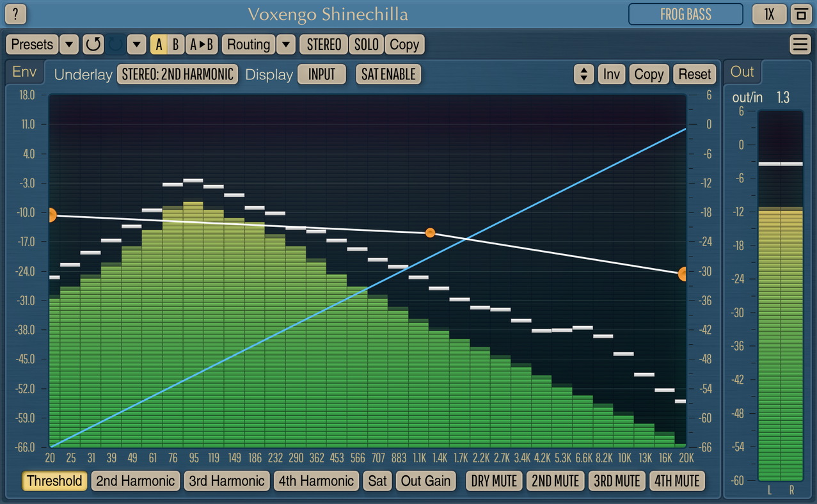Select the Sat envelope tab

pyautogui.click(x=377, y=481)
